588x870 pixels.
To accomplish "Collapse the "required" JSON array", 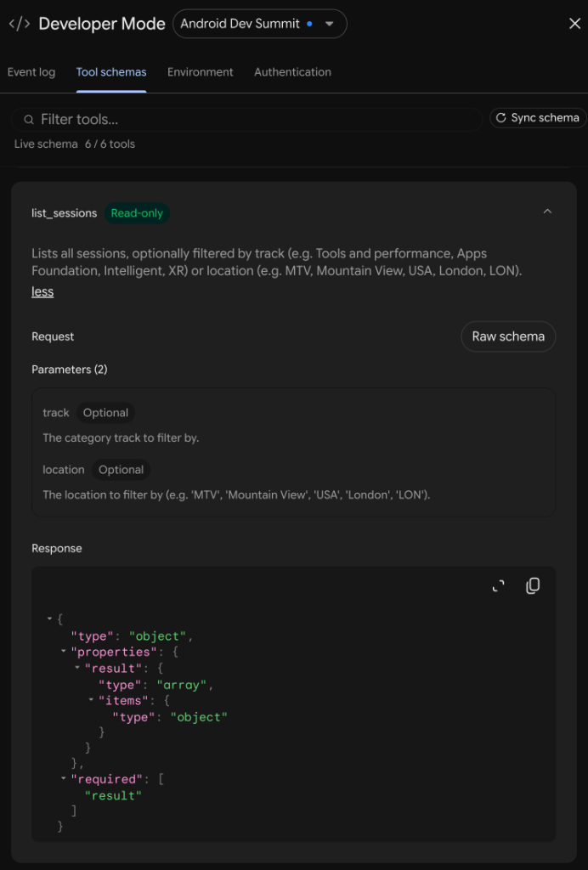I will (x=63, y=778).
